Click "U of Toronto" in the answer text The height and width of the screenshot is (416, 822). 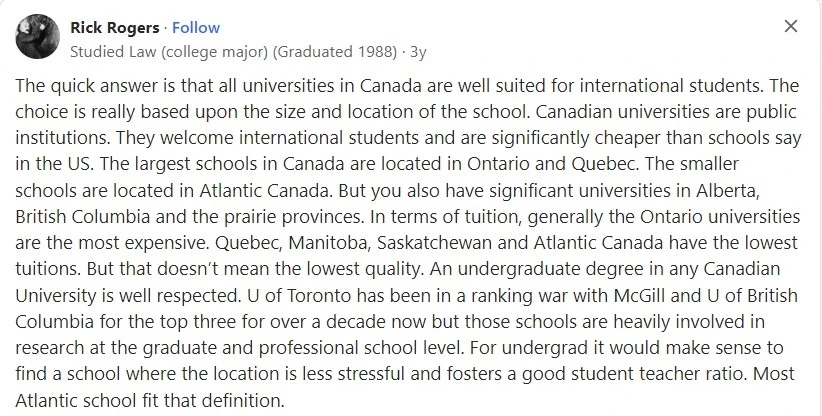(x=299, y=295)
